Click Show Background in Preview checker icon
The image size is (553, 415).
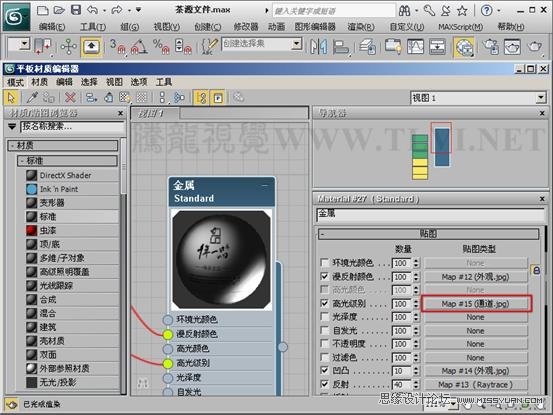(x=142, y=97)
